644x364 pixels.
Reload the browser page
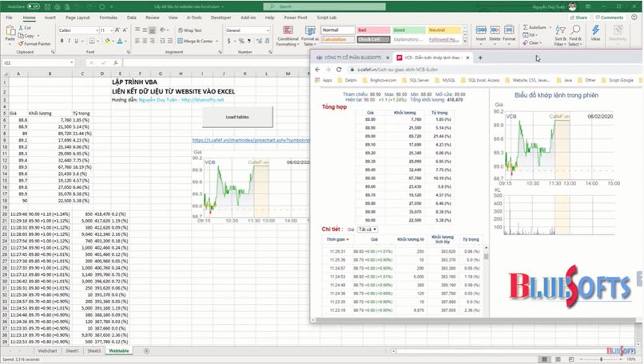[x=339, y=70]
